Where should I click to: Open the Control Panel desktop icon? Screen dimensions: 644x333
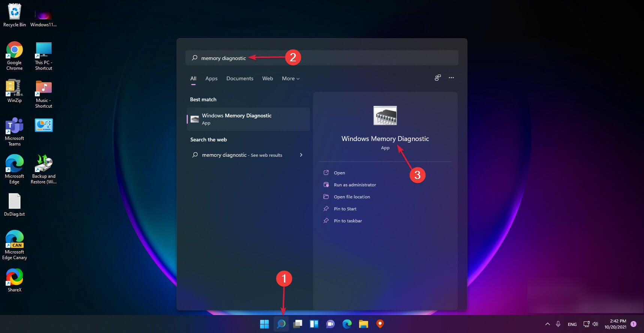point(44,125)
